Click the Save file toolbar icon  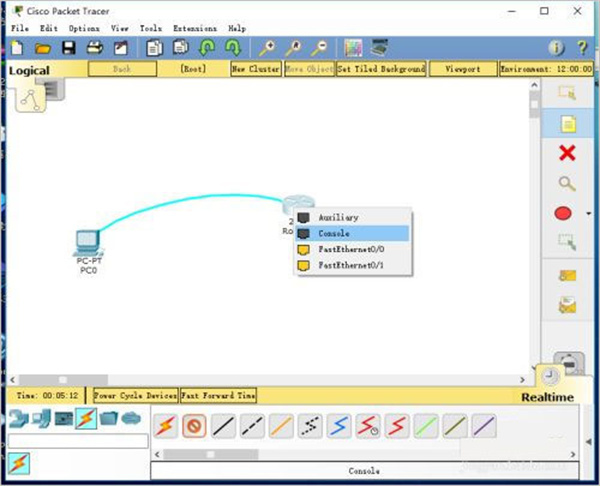click(69, 48)
